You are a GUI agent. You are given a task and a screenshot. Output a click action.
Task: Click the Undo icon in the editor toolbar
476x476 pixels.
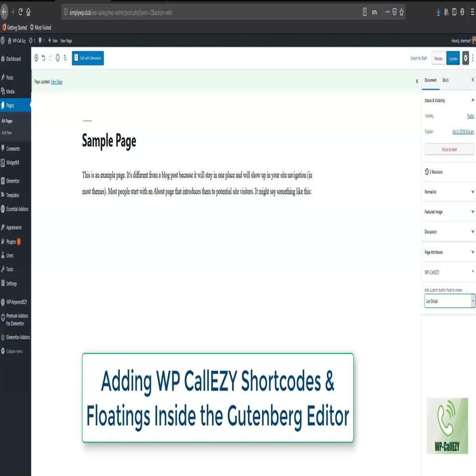coord(44,58)
